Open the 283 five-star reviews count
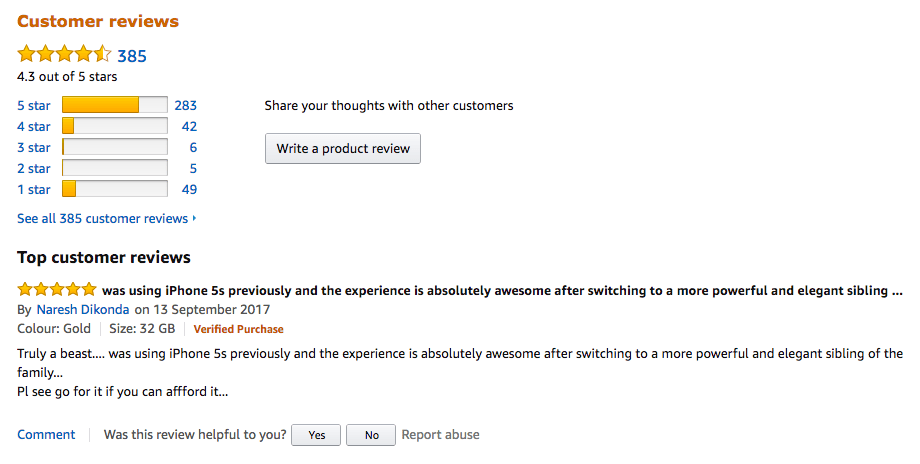 tap(185, 105)
